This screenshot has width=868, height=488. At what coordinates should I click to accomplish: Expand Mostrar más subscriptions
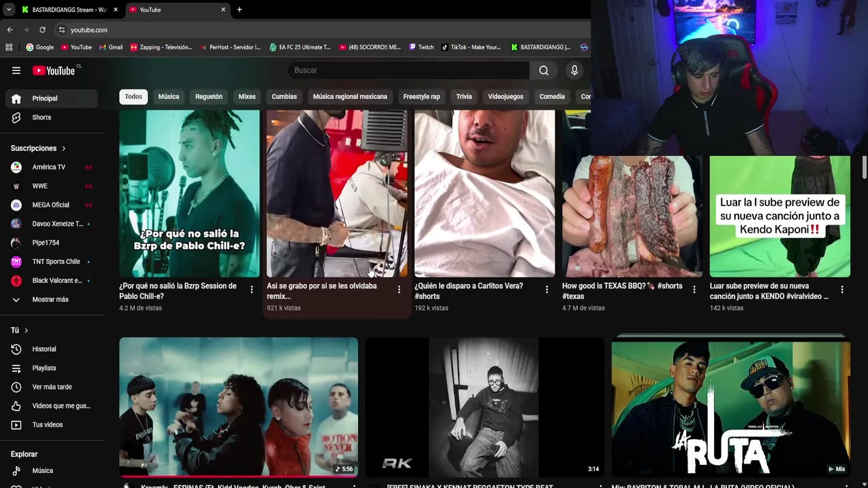[x=52, y=300]
